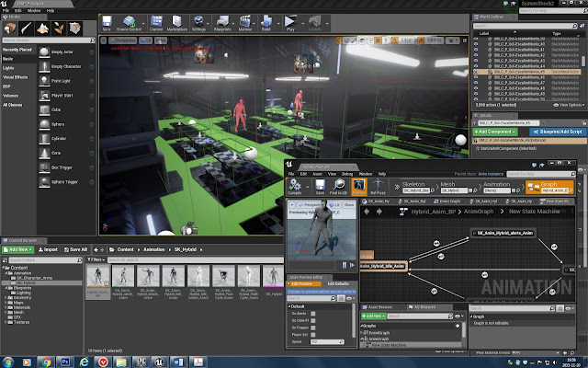Toggle rotation snapping icon in viewport toolbar
Image resolution: width=588 pixels, height=368 pixels.
click(394, 40)
